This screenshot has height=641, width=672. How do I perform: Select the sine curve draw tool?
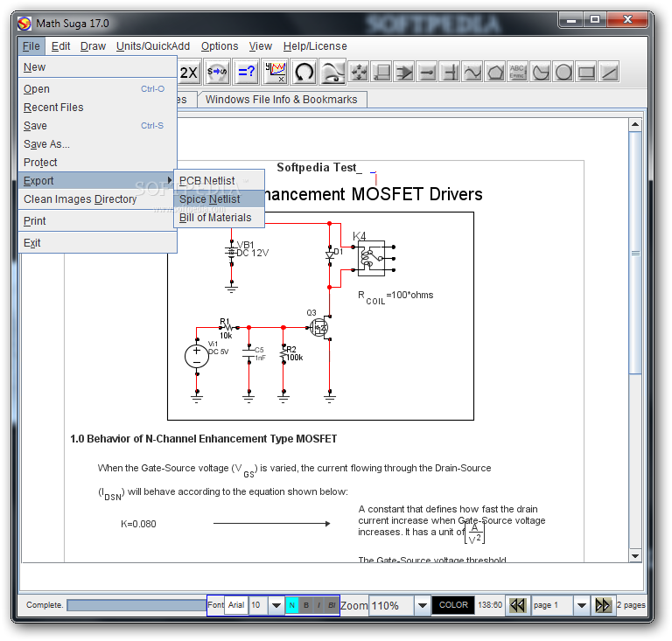tap(472, 72)
